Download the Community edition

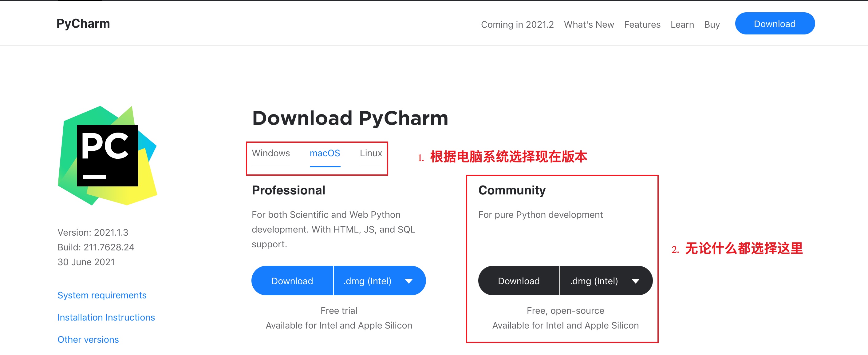click(519, 281)
